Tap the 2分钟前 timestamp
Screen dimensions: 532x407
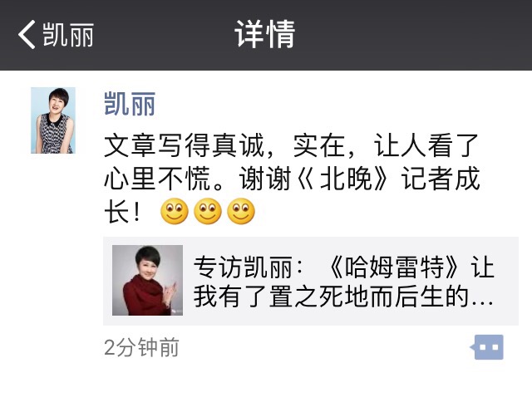(x=141, y=348)
